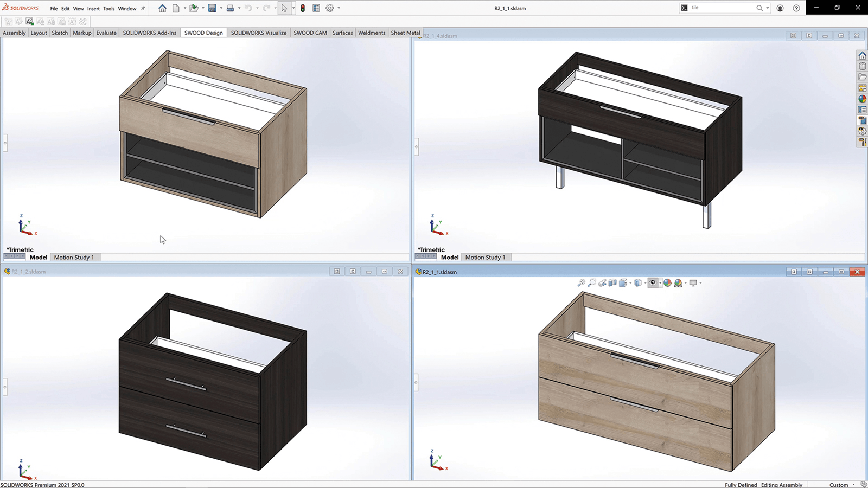Activate the Section View tool
The width and height of the screenshot is (868, 488).
pyautogui.click(x=612, y=282)
